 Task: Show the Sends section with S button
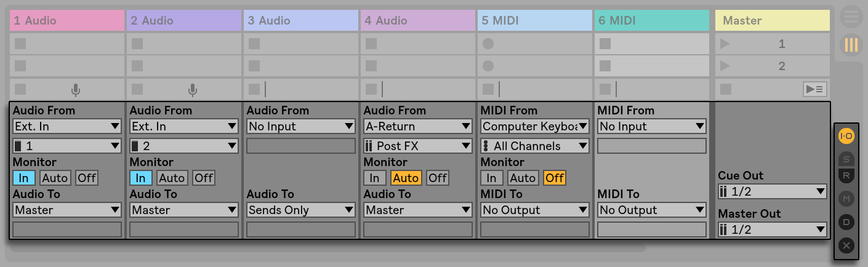coord(846,160)
